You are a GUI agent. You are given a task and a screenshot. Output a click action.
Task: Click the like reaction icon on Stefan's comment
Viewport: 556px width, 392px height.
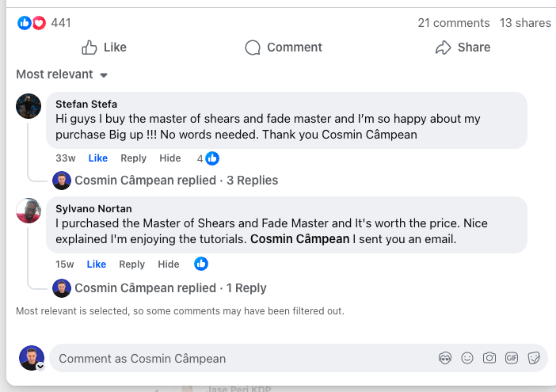[212, 158]
